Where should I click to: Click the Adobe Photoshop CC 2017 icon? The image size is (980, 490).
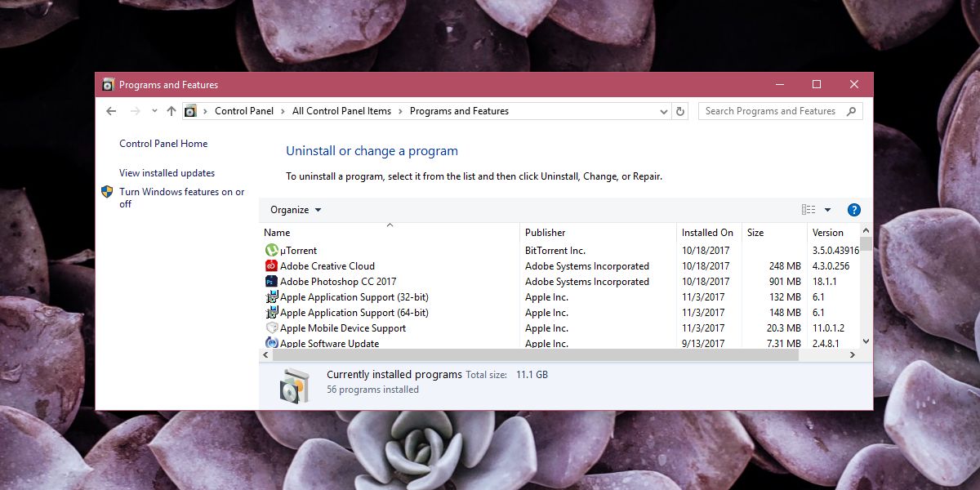point(272,282)
